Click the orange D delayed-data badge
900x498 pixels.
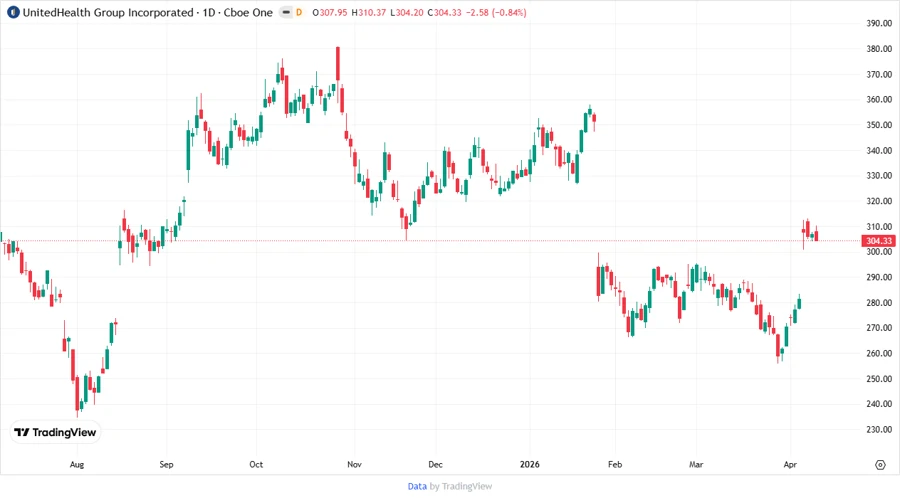click(x=299, y=12)
